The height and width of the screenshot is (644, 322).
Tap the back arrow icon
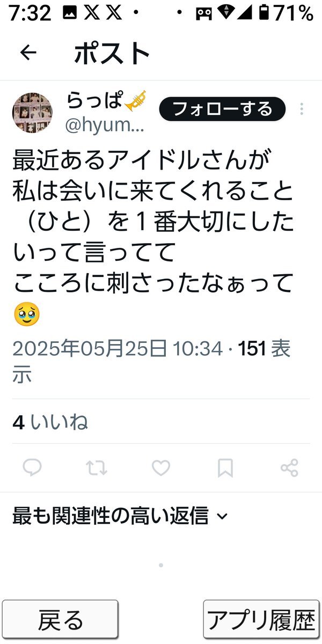pyautogui.click(x=28, y=53)
